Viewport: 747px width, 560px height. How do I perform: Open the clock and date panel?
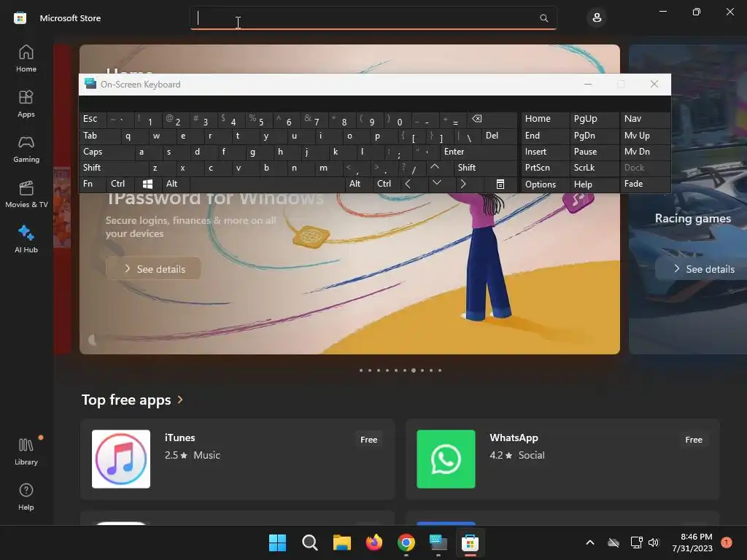point(692,542)
